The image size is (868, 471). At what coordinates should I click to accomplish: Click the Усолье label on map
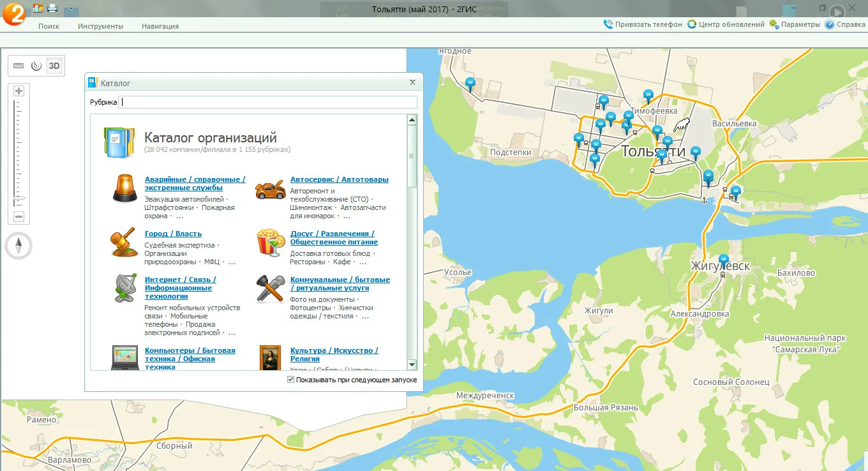458,272
